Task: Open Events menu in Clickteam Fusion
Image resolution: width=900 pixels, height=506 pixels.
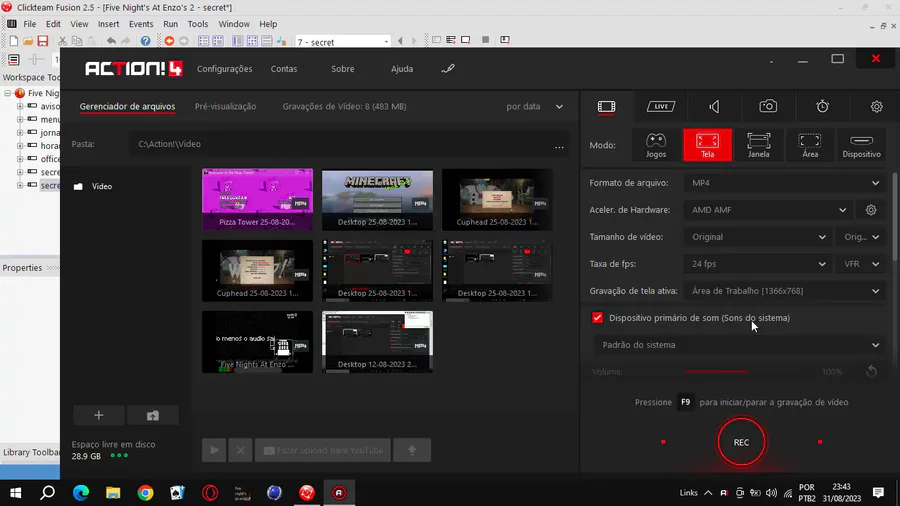Action: pyautogui.click(x=141, y=24)
